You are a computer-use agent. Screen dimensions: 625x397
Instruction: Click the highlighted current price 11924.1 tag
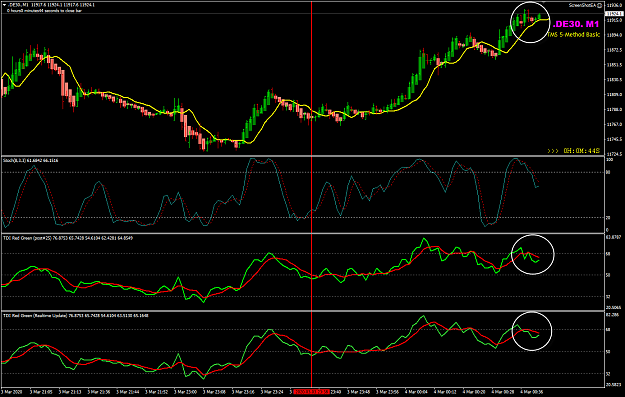[x=614, y=14]
